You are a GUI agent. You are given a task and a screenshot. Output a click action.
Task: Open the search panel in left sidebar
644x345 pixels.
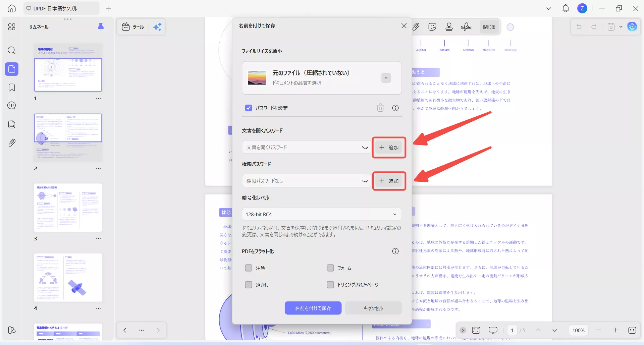(x=12, y=50)
